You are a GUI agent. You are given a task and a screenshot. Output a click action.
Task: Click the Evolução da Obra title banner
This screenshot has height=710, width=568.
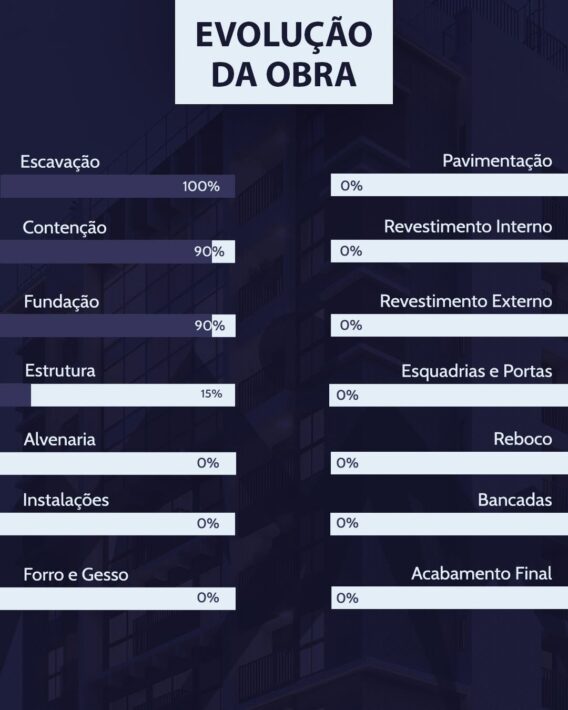pos(284,52)
